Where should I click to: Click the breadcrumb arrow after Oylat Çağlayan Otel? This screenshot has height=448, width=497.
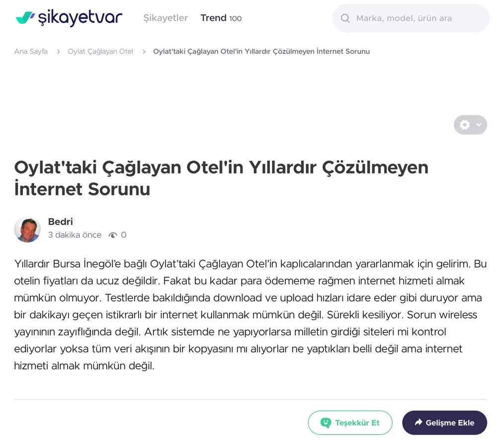pos(144,52)
